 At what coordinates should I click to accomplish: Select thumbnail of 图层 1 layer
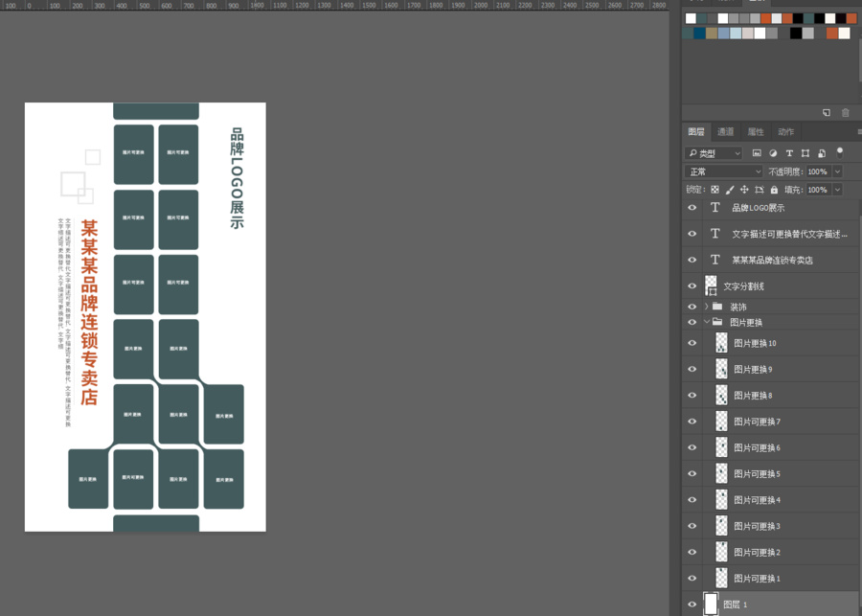(x=711, y=604)
